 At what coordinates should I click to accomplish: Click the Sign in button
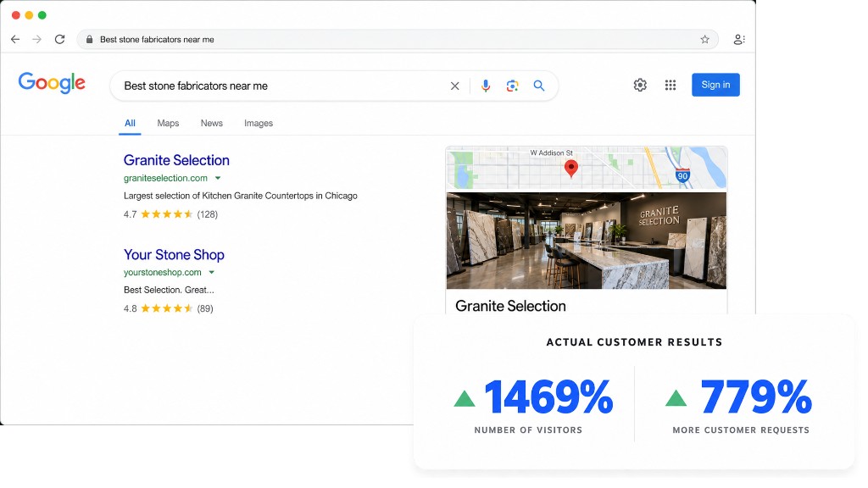pos(715,85)
